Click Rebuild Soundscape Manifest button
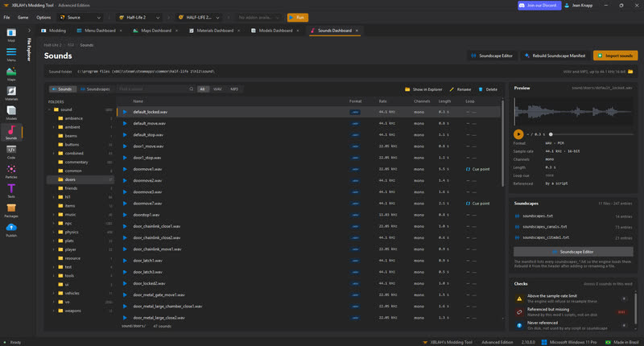This screenshot has width=644, height=346. [x=555, y=56]
